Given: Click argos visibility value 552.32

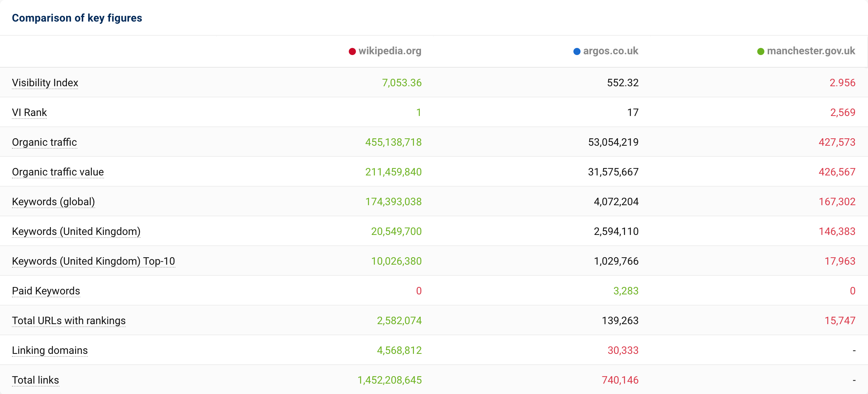Looking at the screenshot, I should pos(623,83).
